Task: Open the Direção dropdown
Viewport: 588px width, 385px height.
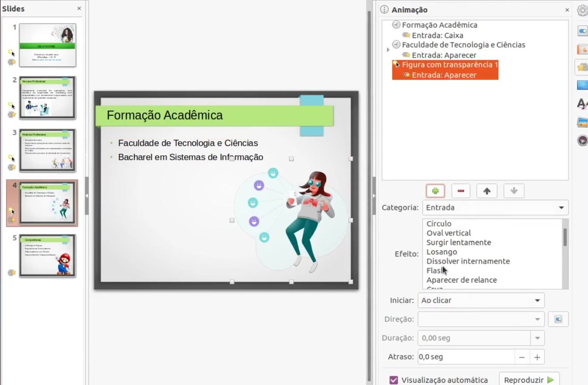Action: 481,319
